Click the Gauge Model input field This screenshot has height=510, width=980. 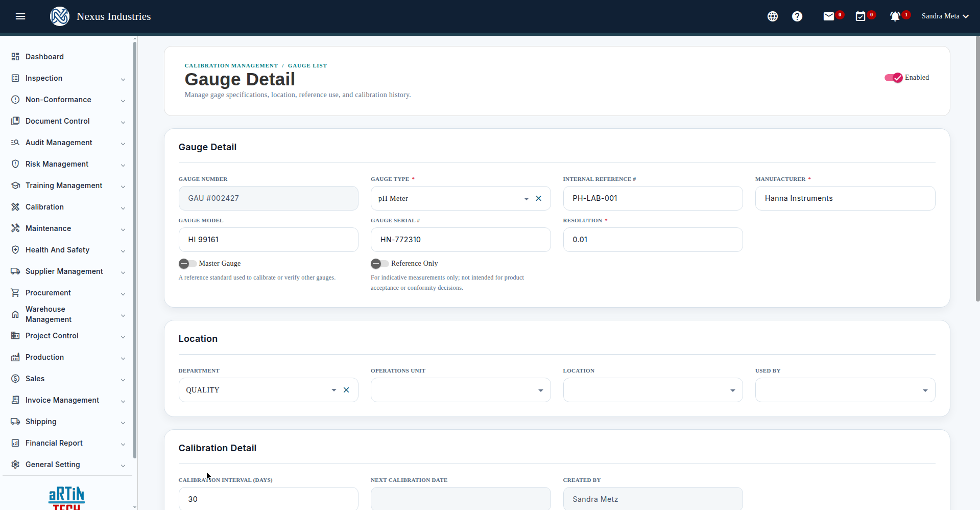(x=269, y=240)
